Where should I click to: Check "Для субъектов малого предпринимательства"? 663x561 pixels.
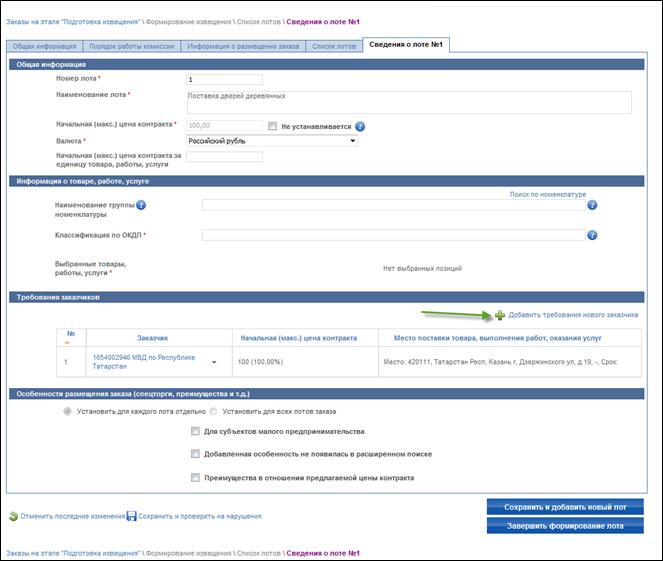(195, 431)
